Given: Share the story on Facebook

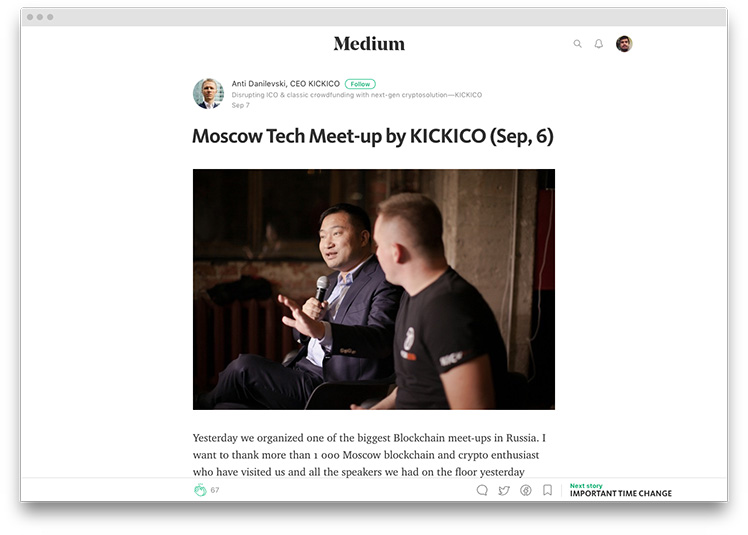Looking at the screenshot, I should pos(526,490).
